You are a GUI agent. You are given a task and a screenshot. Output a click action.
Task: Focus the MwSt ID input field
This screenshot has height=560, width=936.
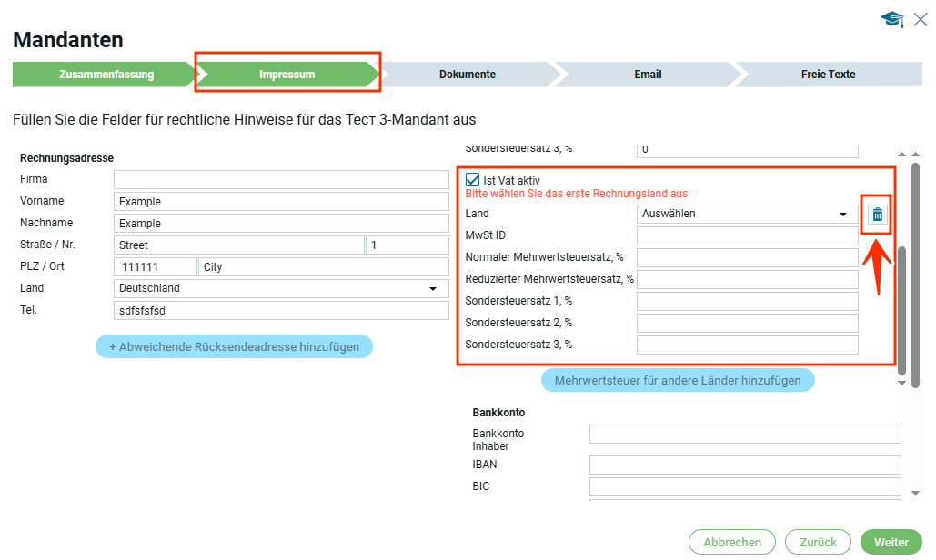(x=747, y=236)
